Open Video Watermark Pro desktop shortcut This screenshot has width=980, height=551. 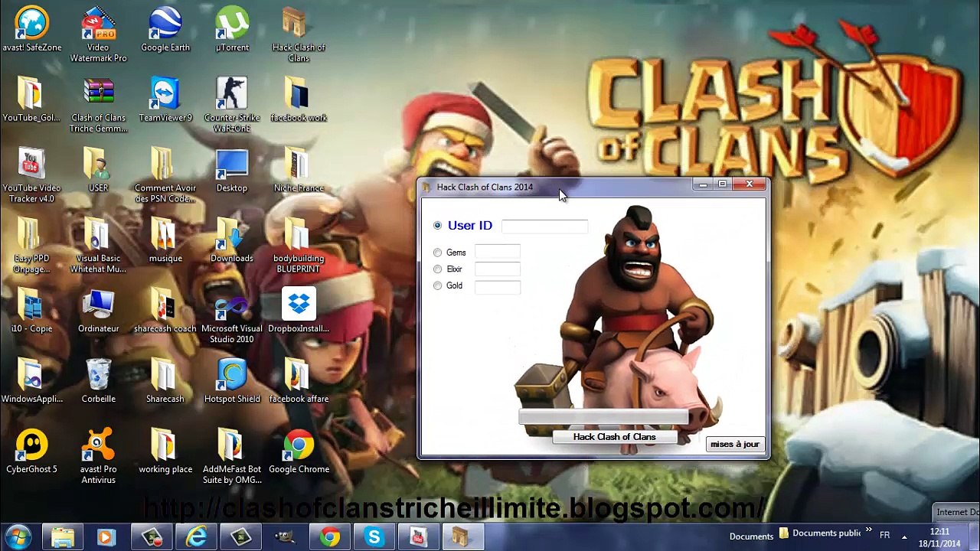(98, 35)
